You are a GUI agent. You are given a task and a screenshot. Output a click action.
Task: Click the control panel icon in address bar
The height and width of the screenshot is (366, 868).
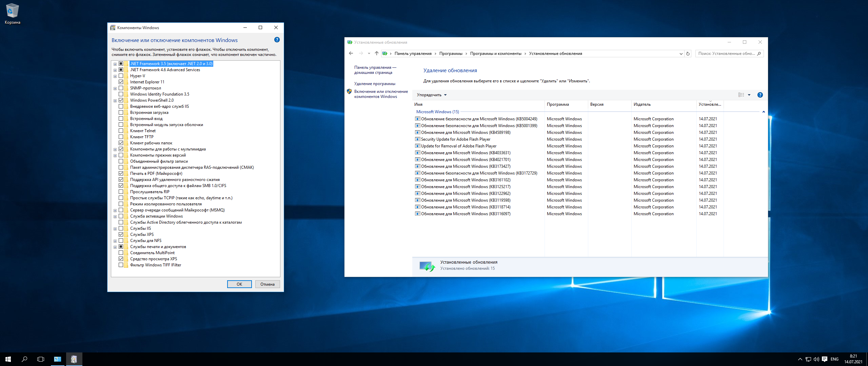coord(384,54)
